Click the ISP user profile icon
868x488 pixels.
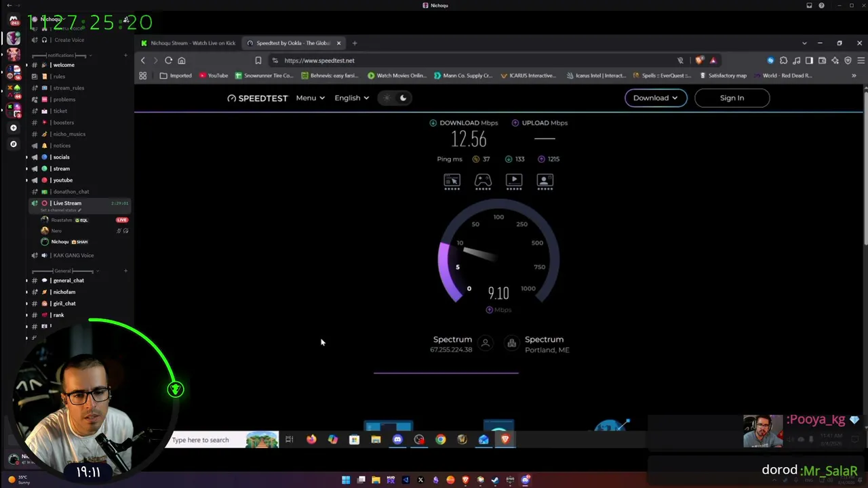(x=486, y=344)
